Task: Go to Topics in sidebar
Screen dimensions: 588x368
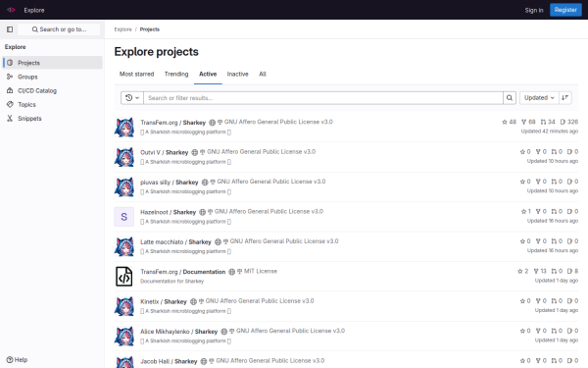Action: coord(53,104)
